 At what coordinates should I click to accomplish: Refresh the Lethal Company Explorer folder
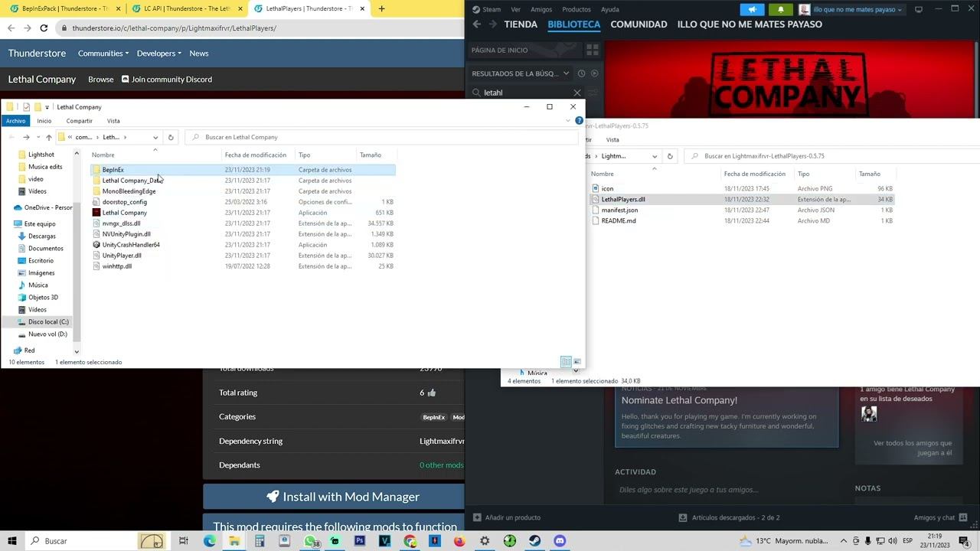click(x=171, y=137)
